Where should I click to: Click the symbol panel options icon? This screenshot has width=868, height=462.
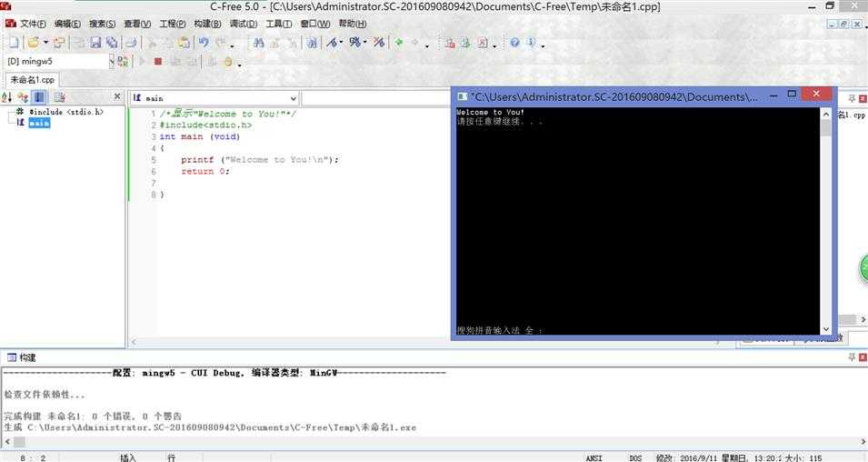pyautogui.click(x=59, y=97)
